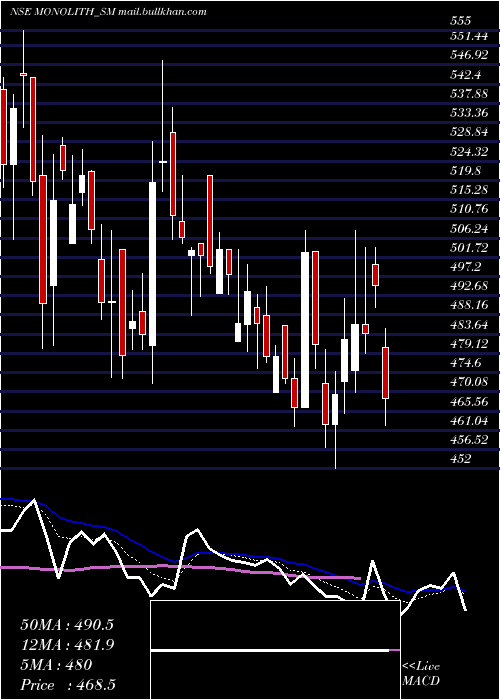This screenshot has width=500, height=700.
Task: Click the 5MA : 480 readout
Action: pos(56,665)
